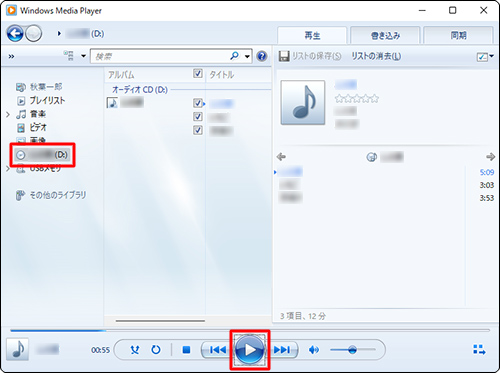Go to next list with right arrow
Image resolution: width=500 pixels, height=373 pixels.
pyautogui.click(x=490, y=156)
